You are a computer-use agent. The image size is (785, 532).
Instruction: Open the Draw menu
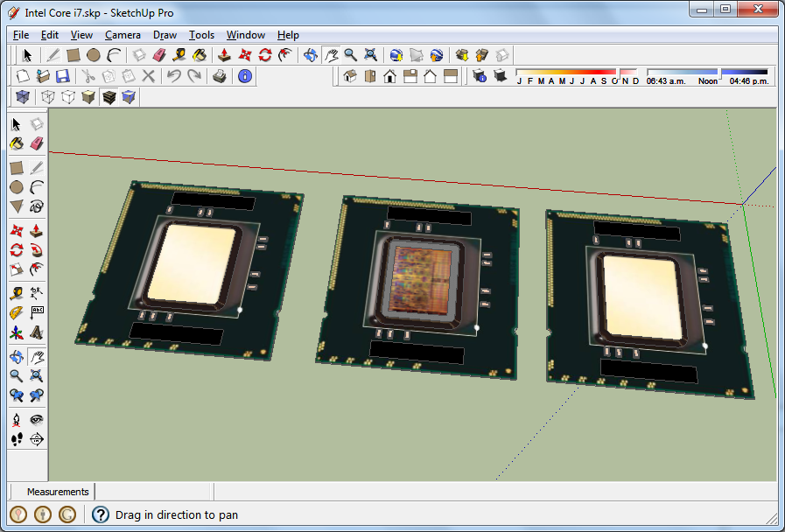(x=165, y=35)
